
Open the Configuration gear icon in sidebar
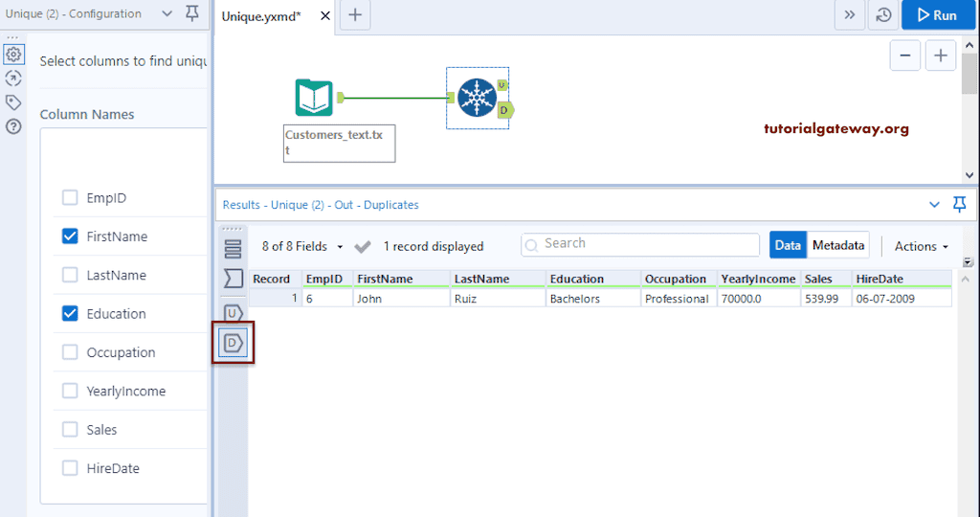tap(13, 55)
